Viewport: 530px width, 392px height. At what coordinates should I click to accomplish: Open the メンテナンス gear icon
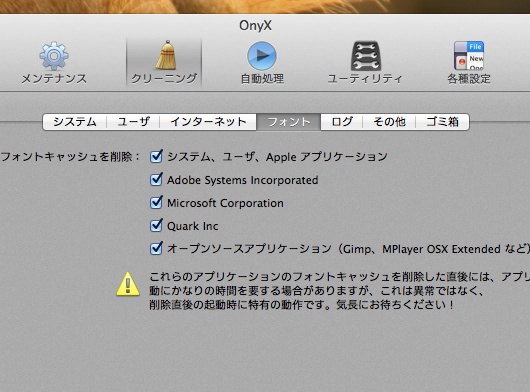click(x=54, y=56)
